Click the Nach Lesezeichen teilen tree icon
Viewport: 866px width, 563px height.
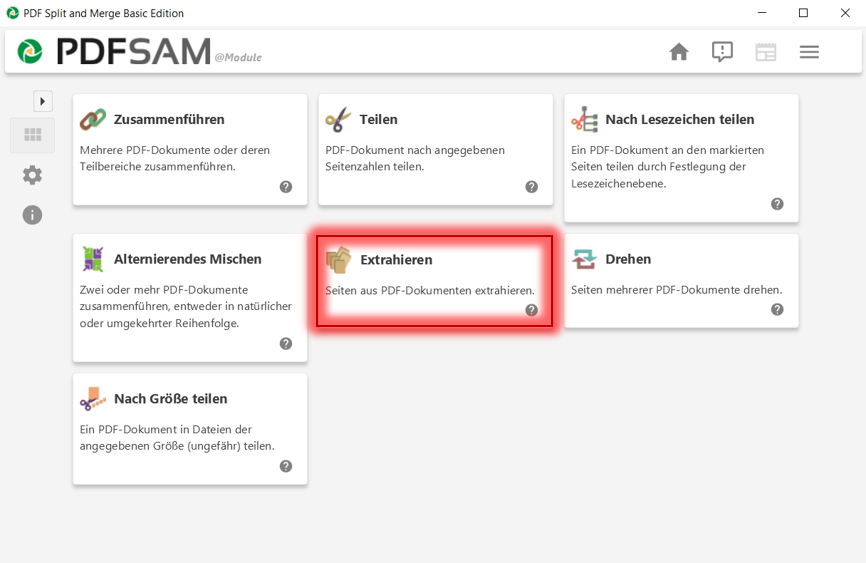[x=584, y=119]
